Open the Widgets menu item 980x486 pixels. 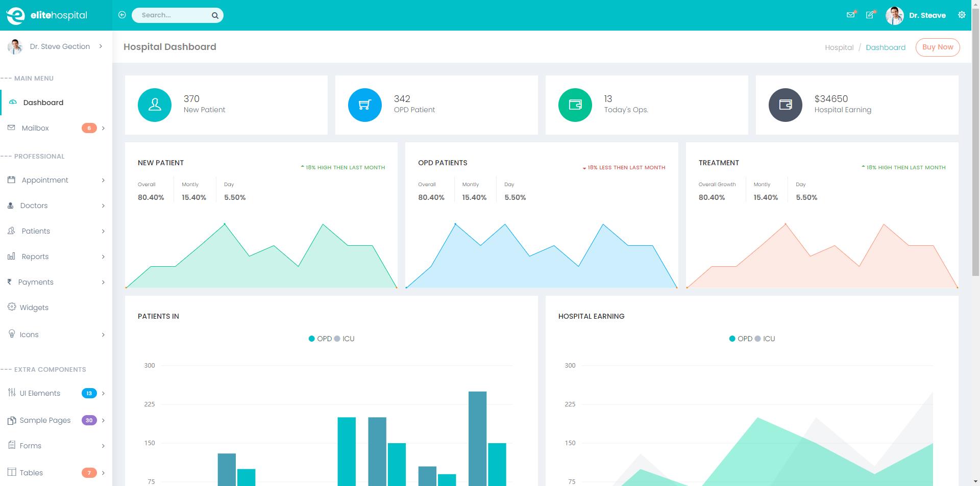tap(56, 308)
